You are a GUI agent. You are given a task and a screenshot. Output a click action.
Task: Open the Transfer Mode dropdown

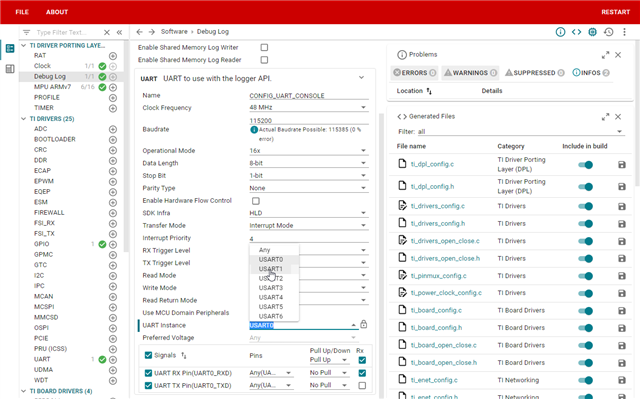[309, 226]
